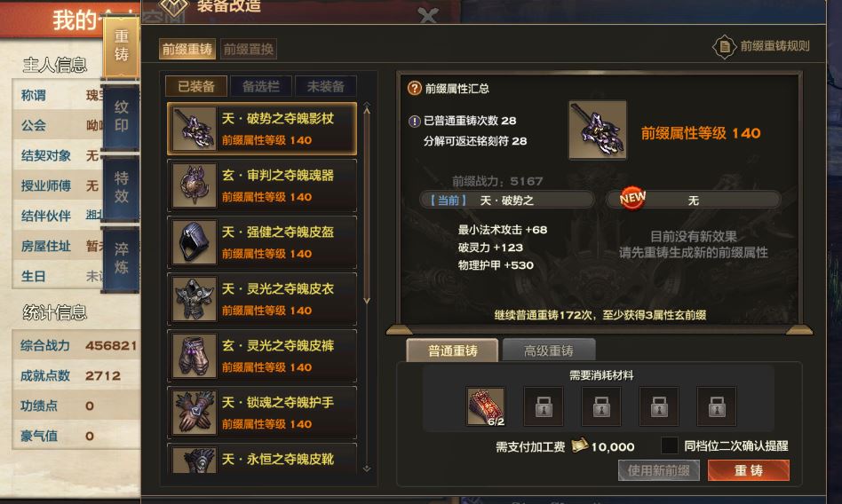Click the last locked material slot

(717, 406)
